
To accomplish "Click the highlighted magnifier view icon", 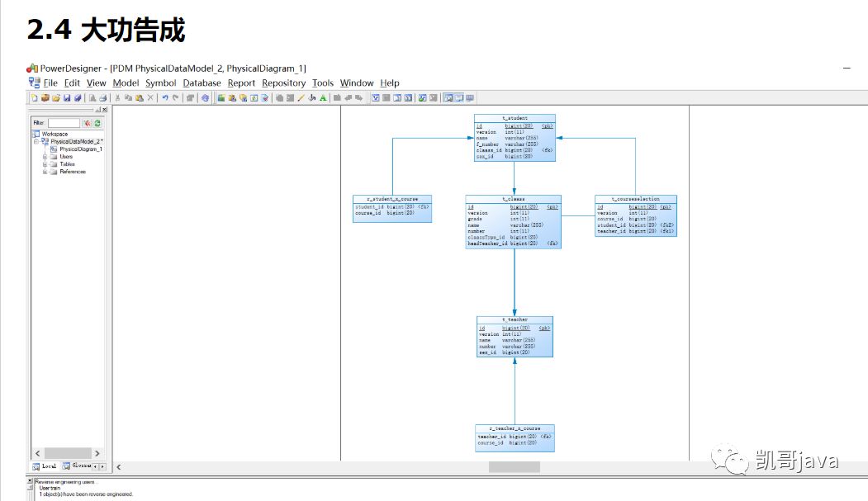I will 448,98.
